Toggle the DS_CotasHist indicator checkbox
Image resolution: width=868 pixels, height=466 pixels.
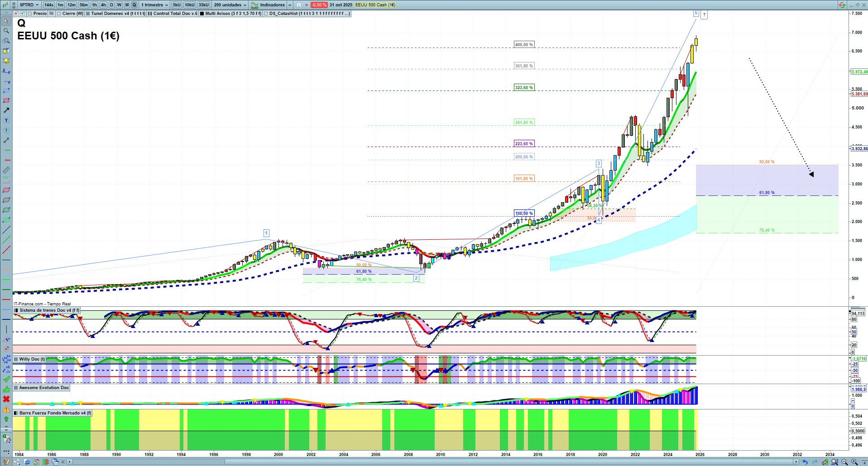click(266, 14)
